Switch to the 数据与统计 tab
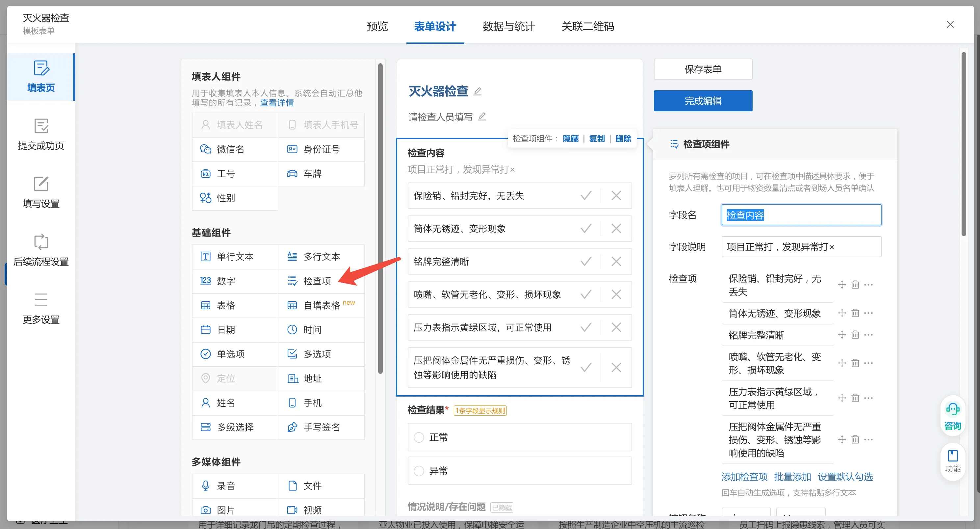The image size is (980, 529). (509, 26)
